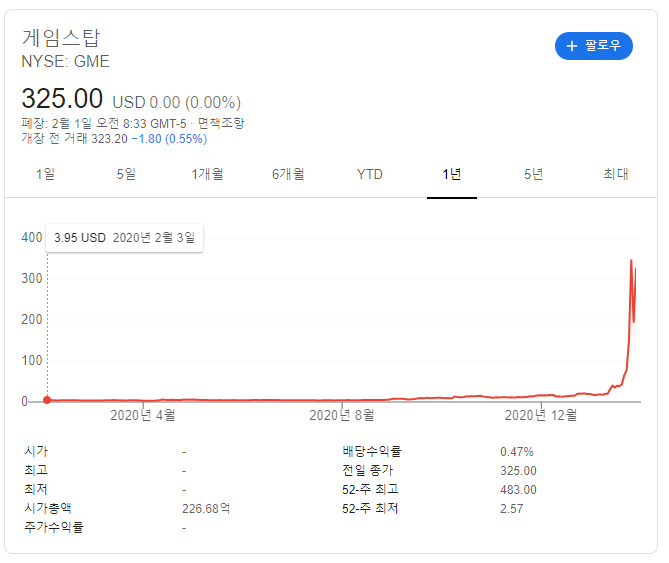The image size is (669, 563).
Task: Click the 팔로우 follow button
Action: point(593,46)
